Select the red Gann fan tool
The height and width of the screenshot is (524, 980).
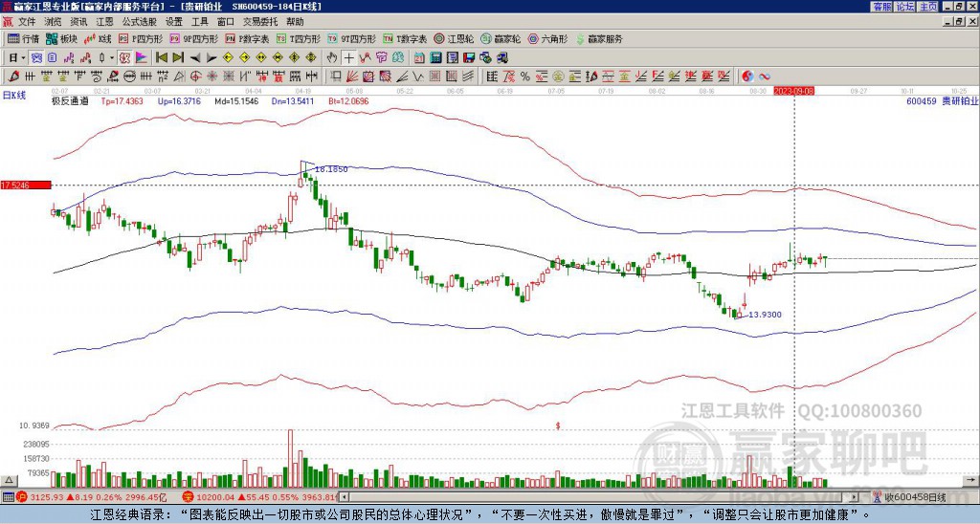click(352, 76)
